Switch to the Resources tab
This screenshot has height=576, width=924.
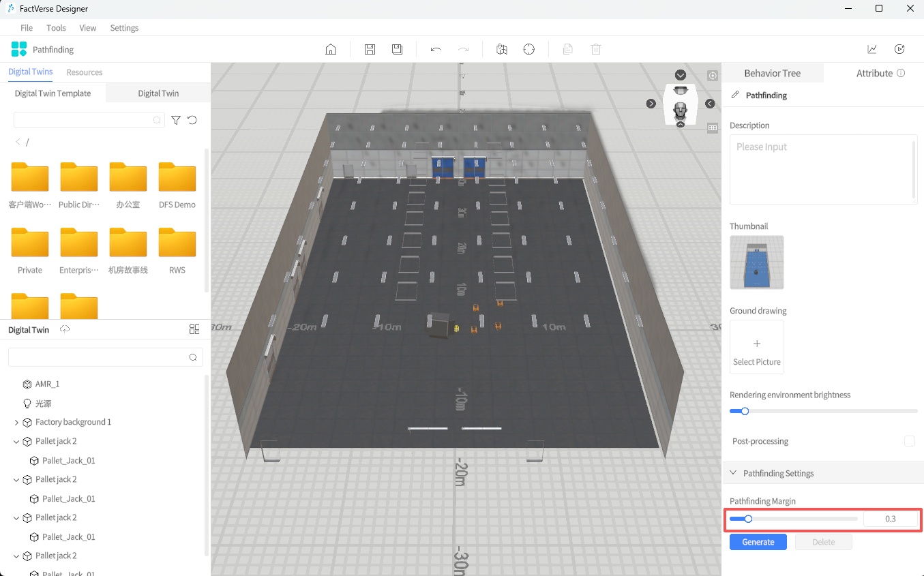tap(84, 72)
